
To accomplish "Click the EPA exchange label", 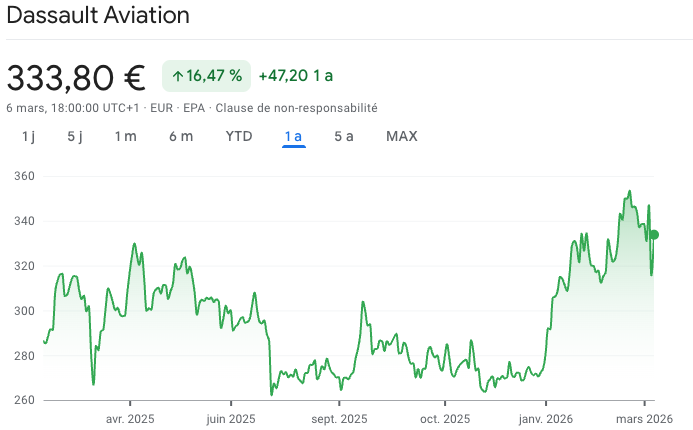I will 194,108.
